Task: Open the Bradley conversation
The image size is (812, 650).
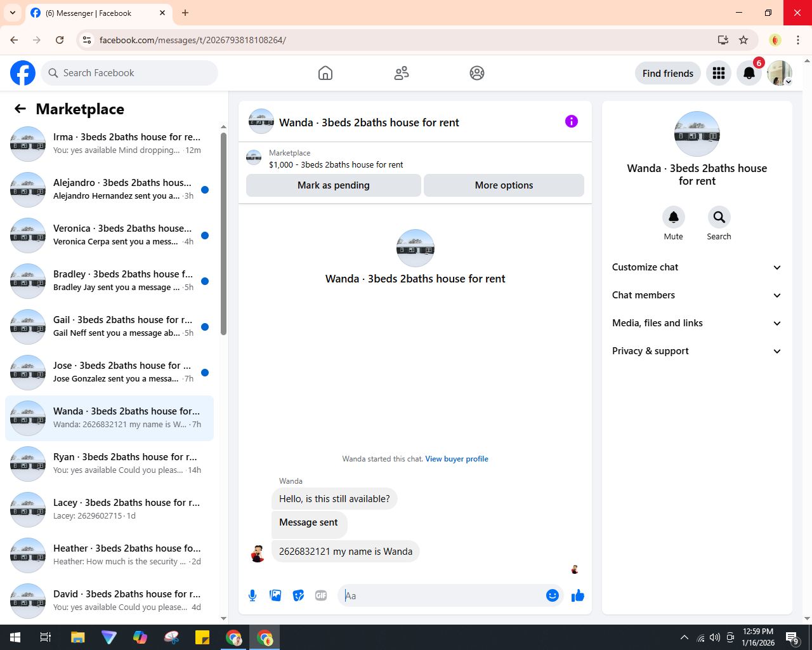Action: coord(109,281)
